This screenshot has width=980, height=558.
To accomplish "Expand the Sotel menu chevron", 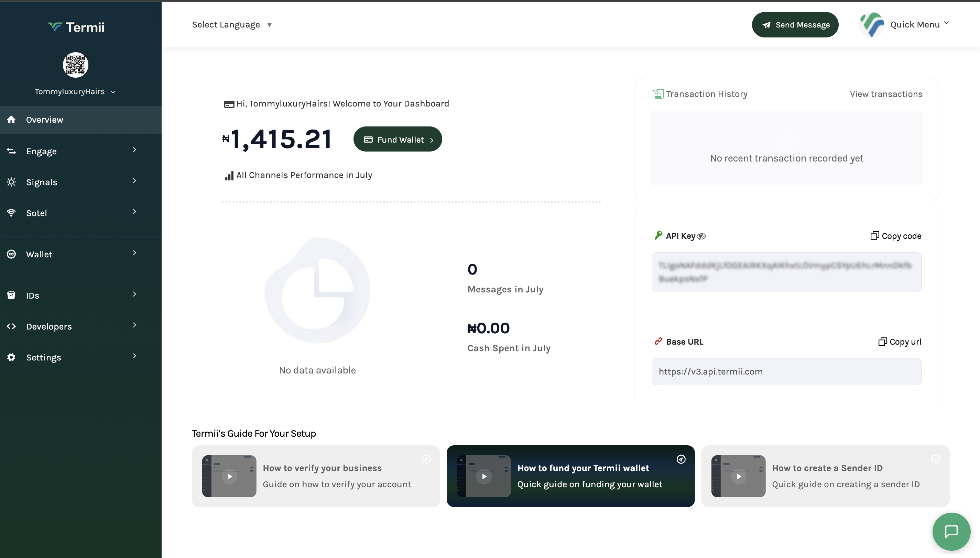I will [x=134, y=212].
